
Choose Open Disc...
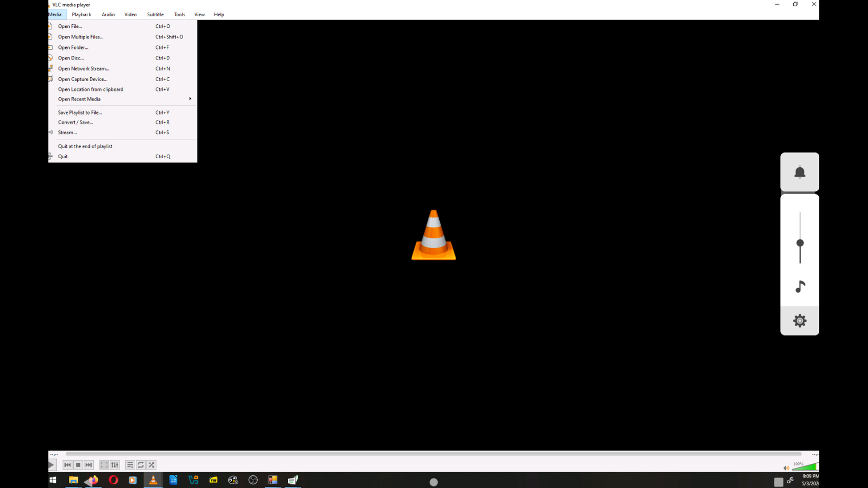pos(123,58)
